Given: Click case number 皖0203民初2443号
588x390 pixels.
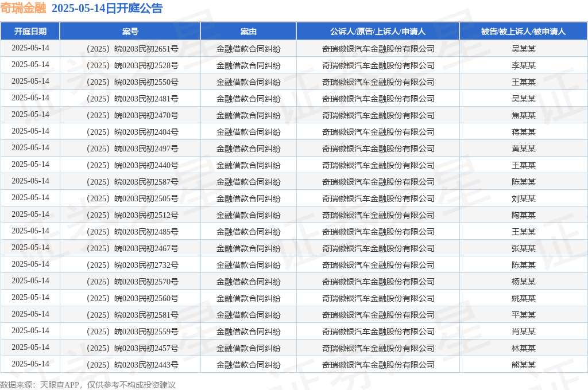Looking at the screenshot, I should coord(133,365).
